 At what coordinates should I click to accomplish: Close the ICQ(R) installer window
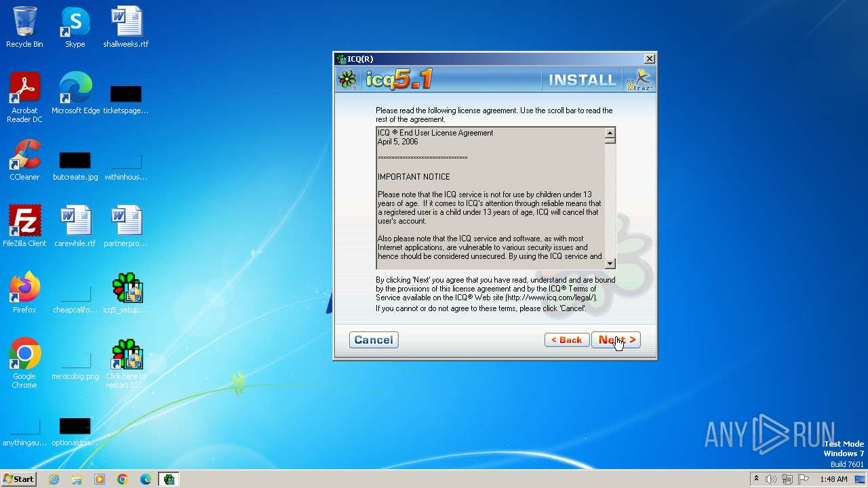click(649, 59)
